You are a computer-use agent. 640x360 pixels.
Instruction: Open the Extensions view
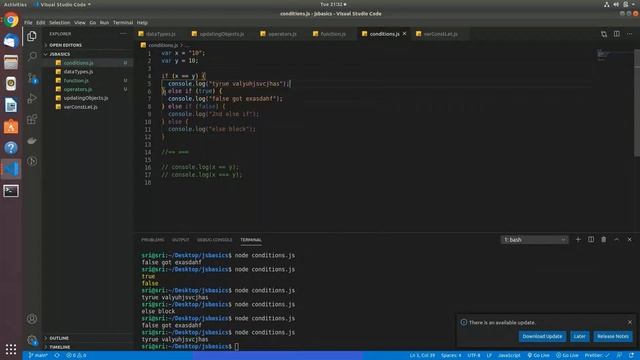[32, 119]
